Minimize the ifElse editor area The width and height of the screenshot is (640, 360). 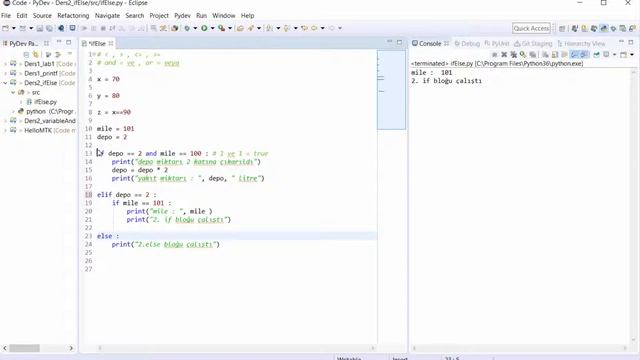[389, 42]
